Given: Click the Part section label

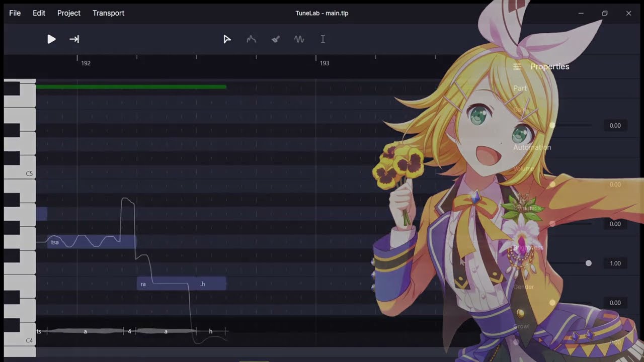Looking at the screenshot, I should (x=520, y=88).
